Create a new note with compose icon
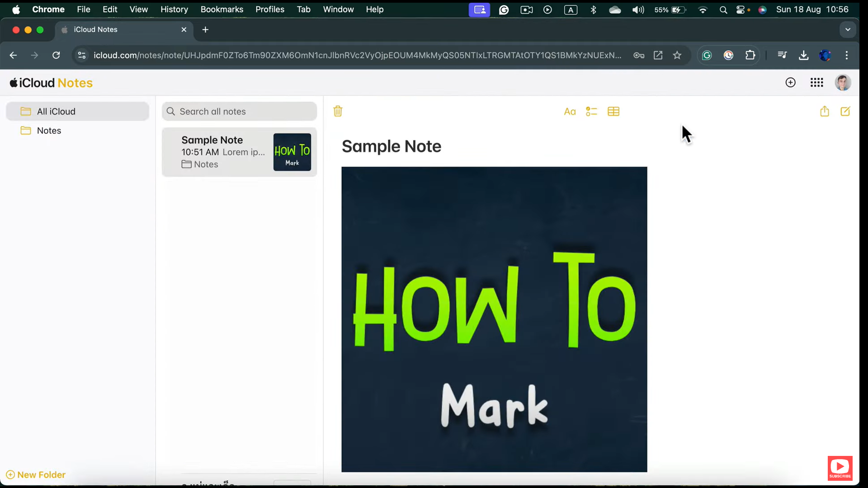The image size is (868, 488). pyautogui.click(x=845, y=111)
